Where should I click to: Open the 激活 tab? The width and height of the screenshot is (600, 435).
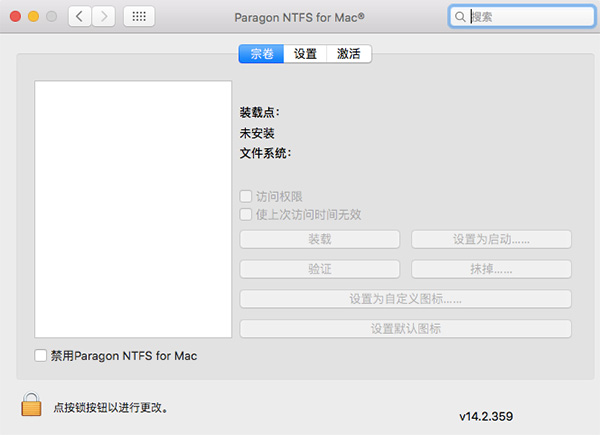(349, 54)
